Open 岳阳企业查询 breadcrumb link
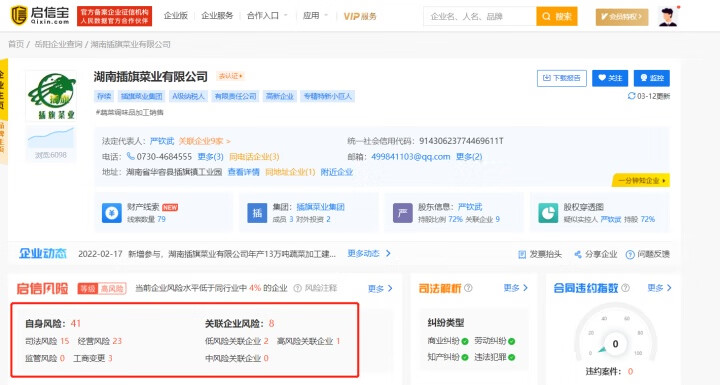This screenshot has width=720, height=385. [x=58, y=44]
